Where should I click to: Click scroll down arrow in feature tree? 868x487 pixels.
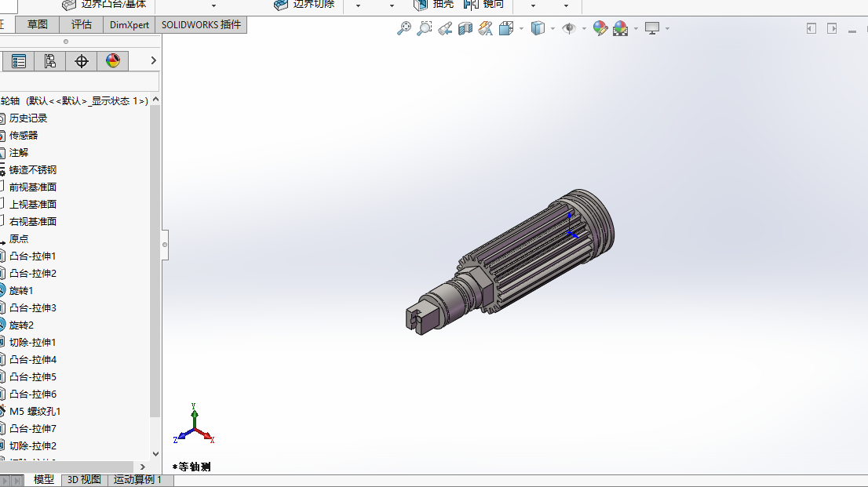pos(155,454)
